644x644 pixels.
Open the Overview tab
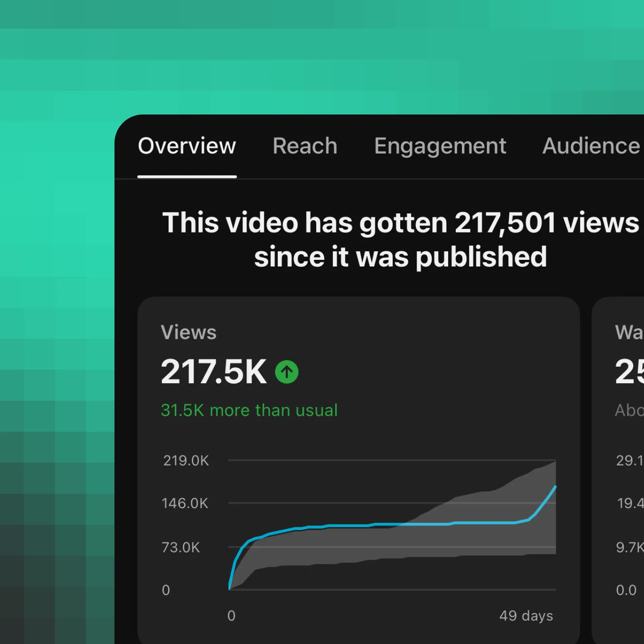click(187, 146)
